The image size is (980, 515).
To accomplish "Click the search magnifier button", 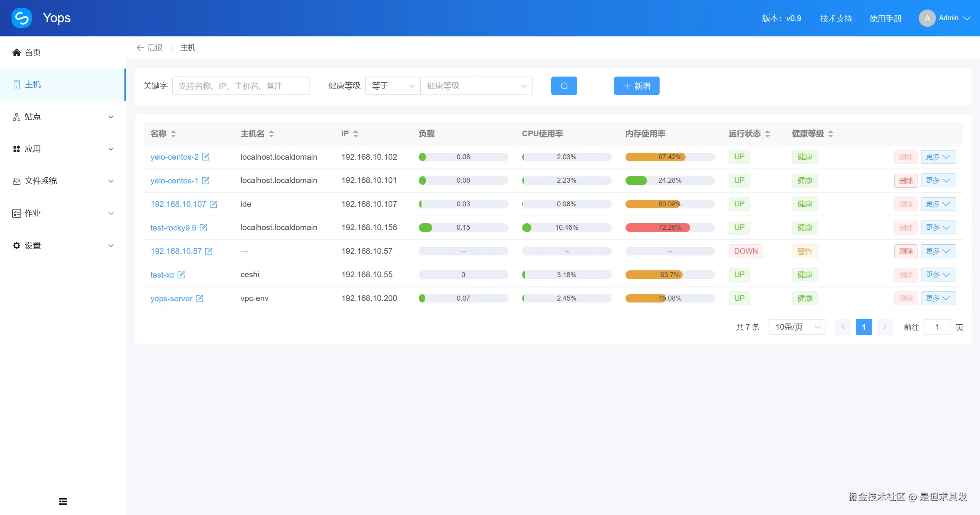I will (563, 85).
